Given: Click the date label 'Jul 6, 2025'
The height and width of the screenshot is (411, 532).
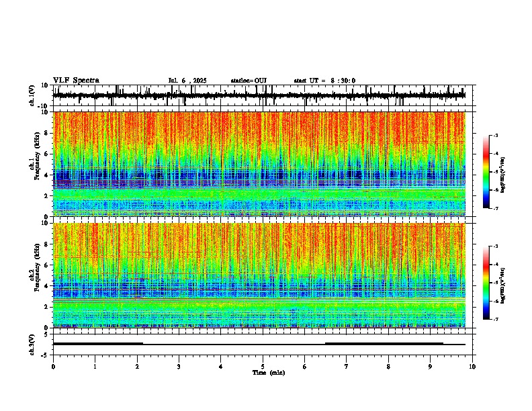Looking at the screenshot, I should [x=187, y=81].
